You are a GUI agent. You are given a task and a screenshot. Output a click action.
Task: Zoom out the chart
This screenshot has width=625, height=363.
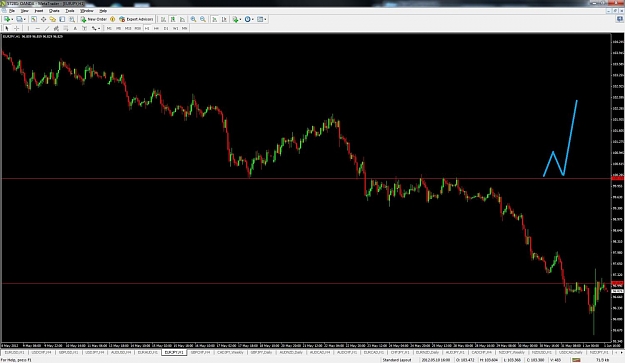[203, 19]
